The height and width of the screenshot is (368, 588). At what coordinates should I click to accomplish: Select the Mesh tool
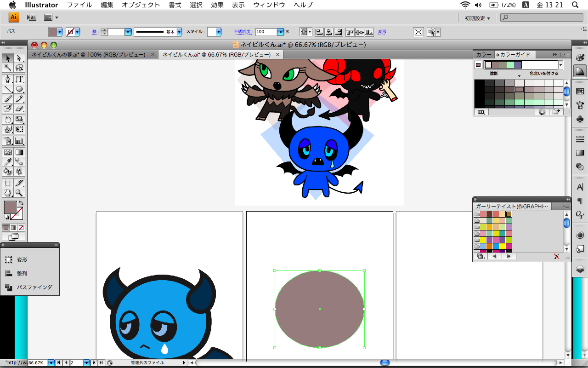click(x=8, y=152)
